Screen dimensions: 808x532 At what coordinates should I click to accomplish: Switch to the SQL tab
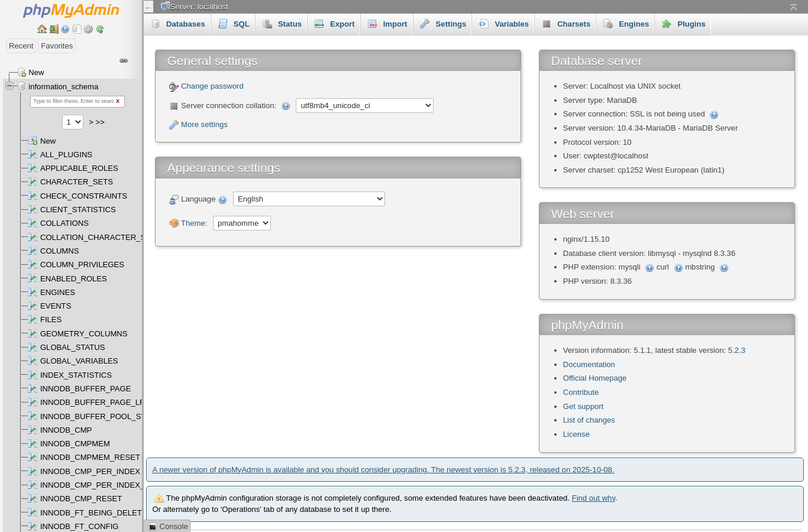(x=234, y=24)
